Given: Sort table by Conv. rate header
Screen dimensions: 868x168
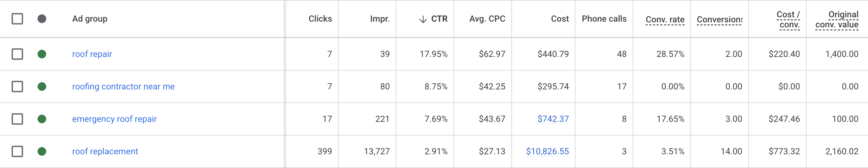Looking at the screenshot, I should 665,19.
